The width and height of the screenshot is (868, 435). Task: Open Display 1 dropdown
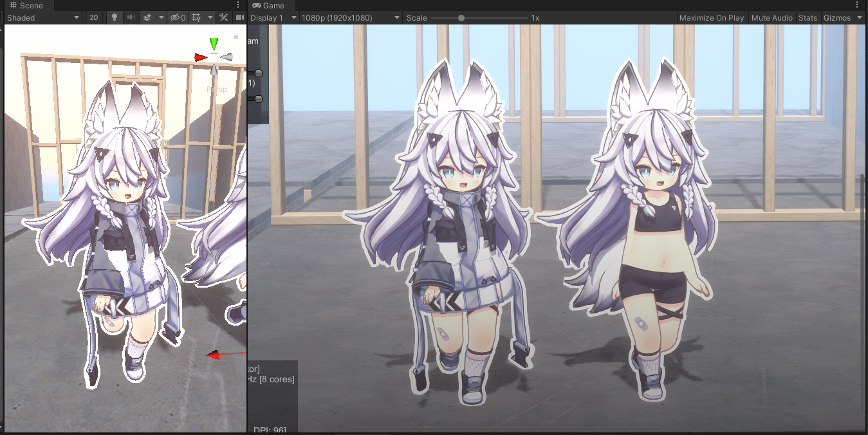[x=273, y=18]
